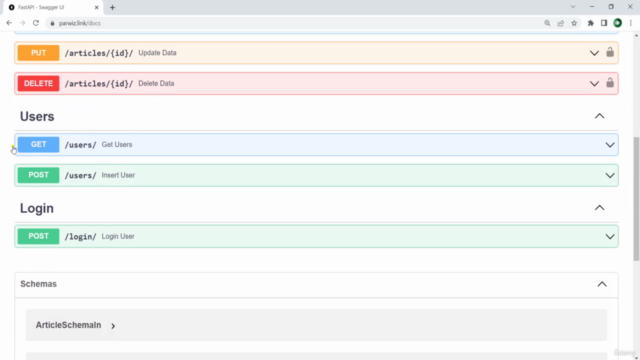The width and height of the screenshot is (640, 360).
Task: Expand the POST /users/ chevron
Action: coord(610,176)
